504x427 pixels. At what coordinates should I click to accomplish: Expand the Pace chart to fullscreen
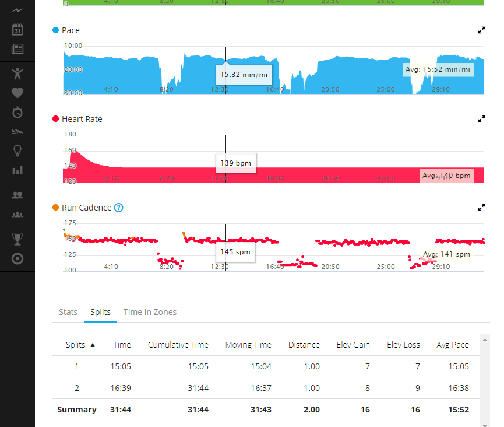[x=481, y=30]
